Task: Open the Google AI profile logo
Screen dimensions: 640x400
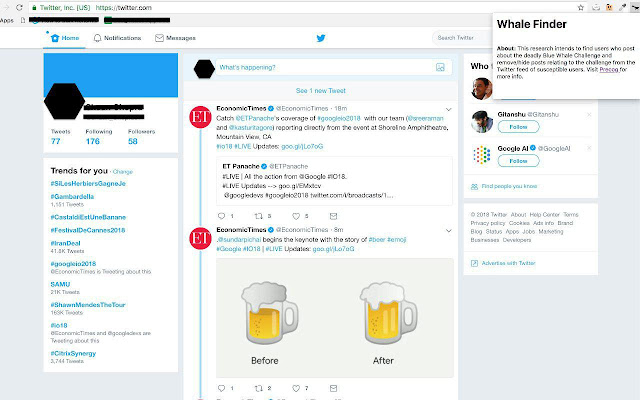Action: tap(482, 155)
